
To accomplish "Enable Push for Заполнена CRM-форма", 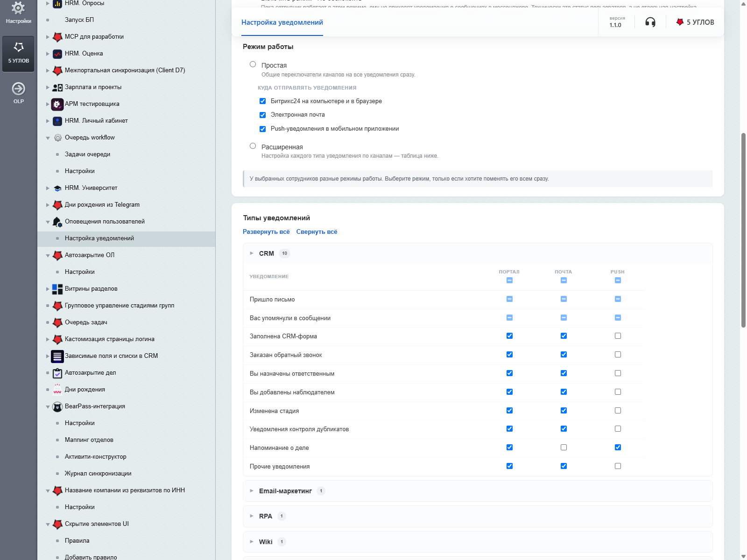I will pyautogui.click(x=618, y=336).
